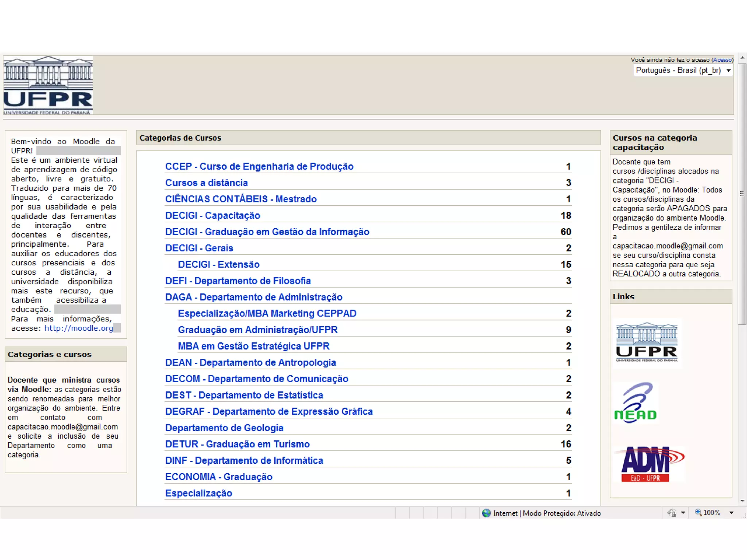Image resolution: width=747 pixels, height=560 pixels.
Task: Open DAGA - Departamento de Administração category
Action: [253, 297]
